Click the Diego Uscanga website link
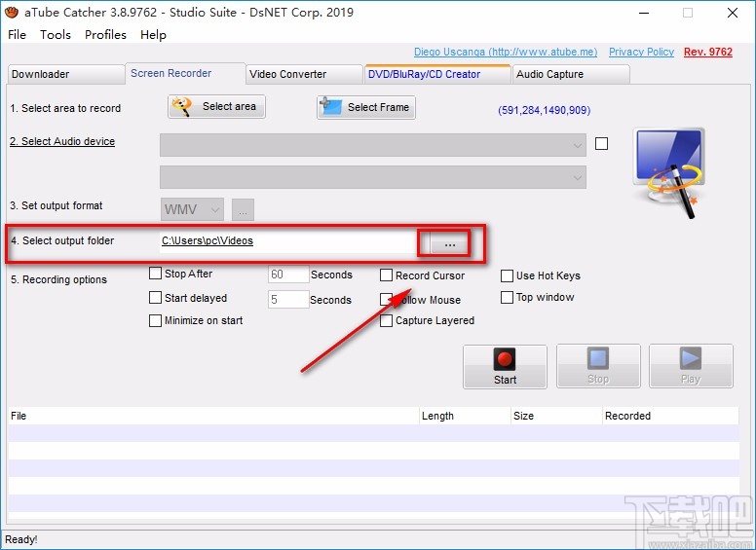The image size is (756, 550). pos(505,53)
